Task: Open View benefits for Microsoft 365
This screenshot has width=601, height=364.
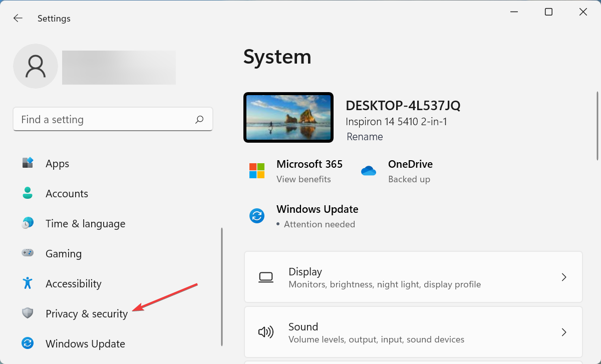Action: point(304,179)
